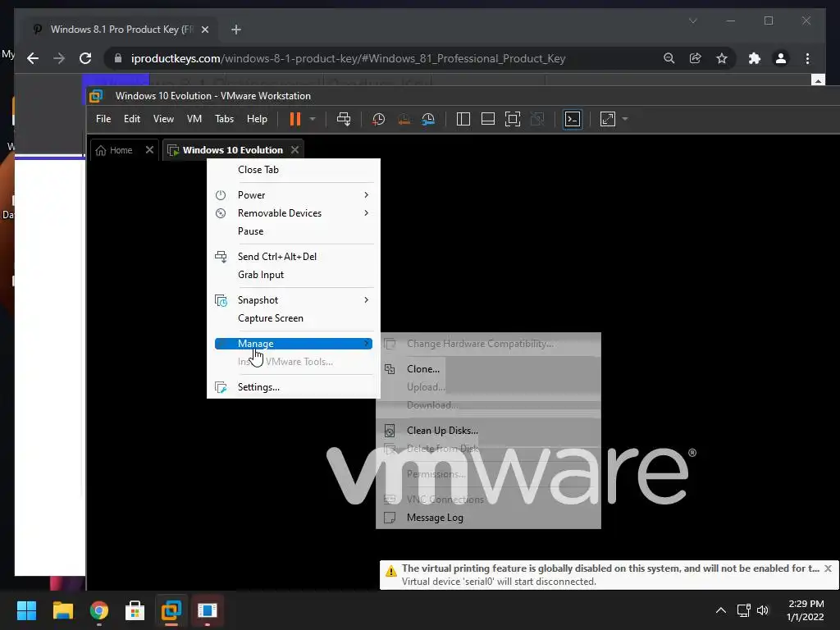Open Chrome extensions puzzle icon
The width and height of the screenshot is (840, 630).
[x=755, y=58]
